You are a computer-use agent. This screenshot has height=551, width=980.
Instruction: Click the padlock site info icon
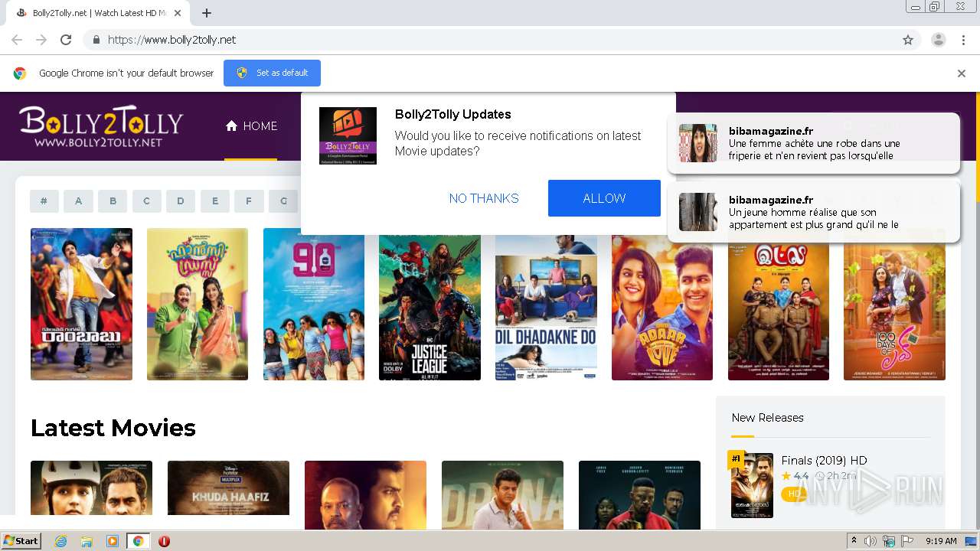96,40
